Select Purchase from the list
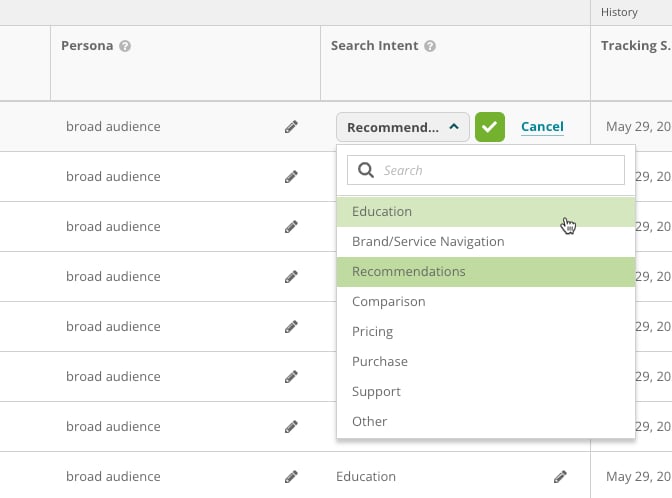The height and width of the screenshot is (498, 672). [x=486, y=362]
